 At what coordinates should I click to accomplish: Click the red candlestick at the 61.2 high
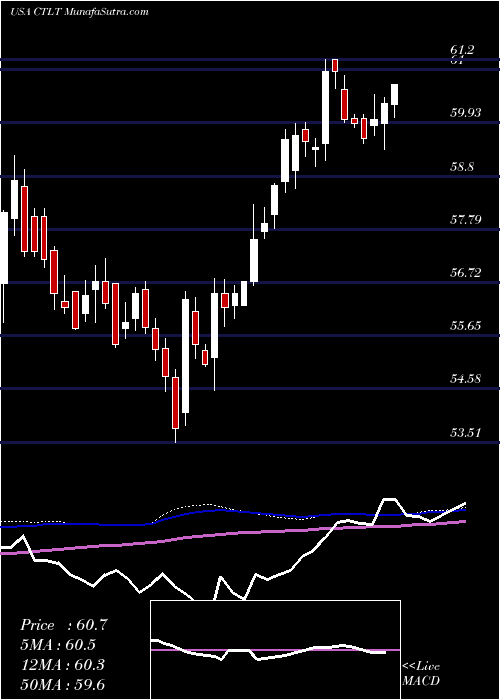click(x=335, y=68)
